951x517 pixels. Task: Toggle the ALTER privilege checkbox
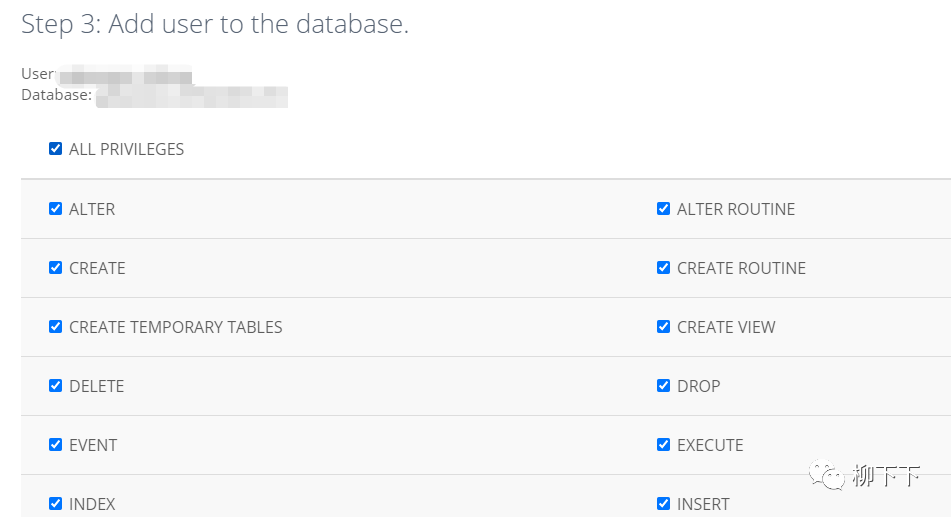pyautogui.click(x=55, y=209)
